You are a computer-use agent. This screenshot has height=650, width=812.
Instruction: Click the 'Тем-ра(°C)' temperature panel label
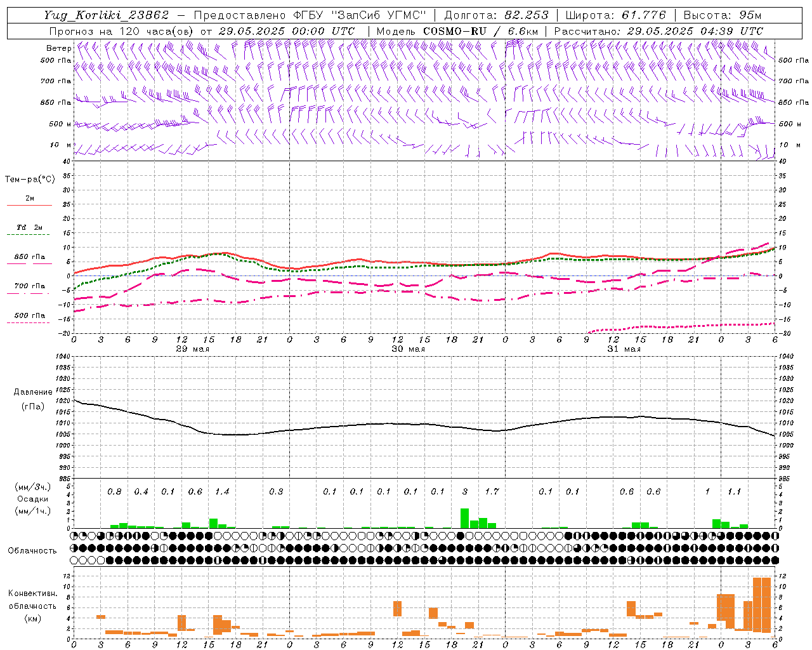tap(30, 180)
